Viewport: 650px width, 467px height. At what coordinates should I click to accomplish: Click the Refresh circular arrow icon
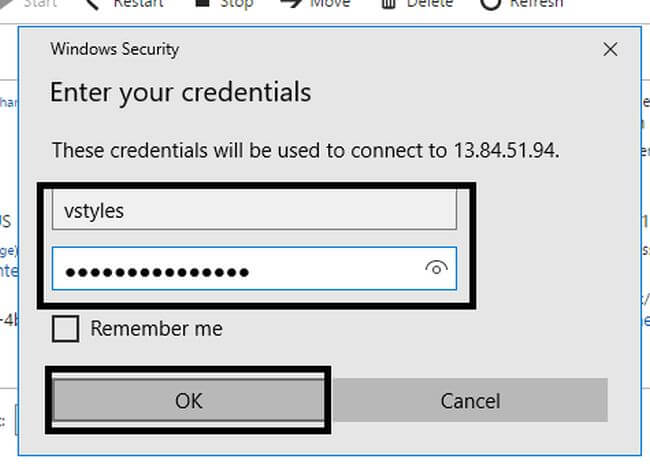(x=490, y=4)
